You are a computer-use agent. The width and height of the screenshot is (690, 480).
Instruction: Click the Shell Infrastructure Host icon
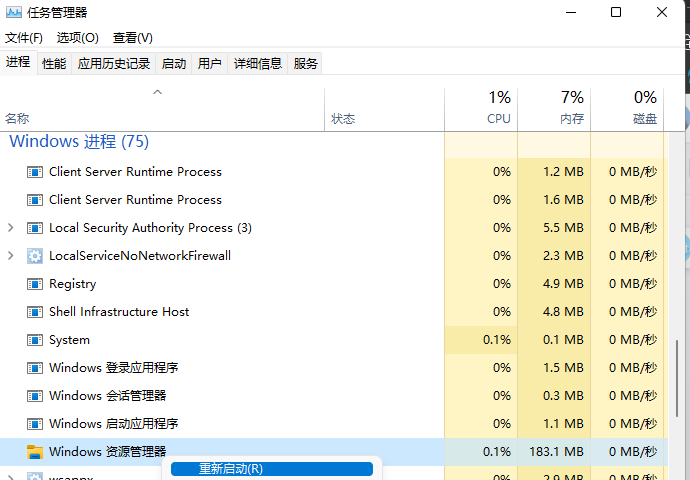[35, 312]
